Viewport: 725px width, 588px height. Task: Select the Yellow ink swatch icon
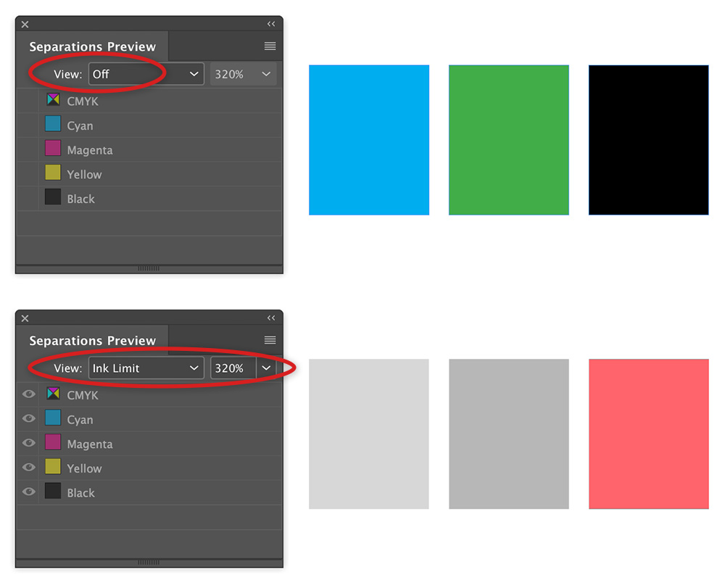tap(51, 173)
